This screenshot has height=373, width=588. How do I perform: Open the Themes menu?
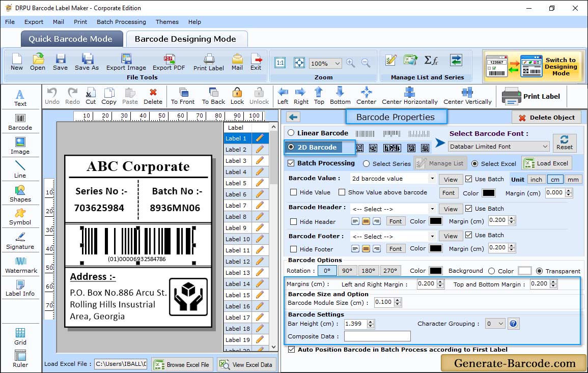pos(167,22)
